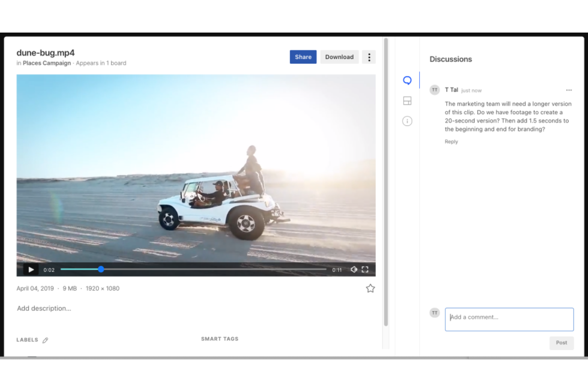Click the Share button
Screen dimensions: 588x392
pos(303,57)
